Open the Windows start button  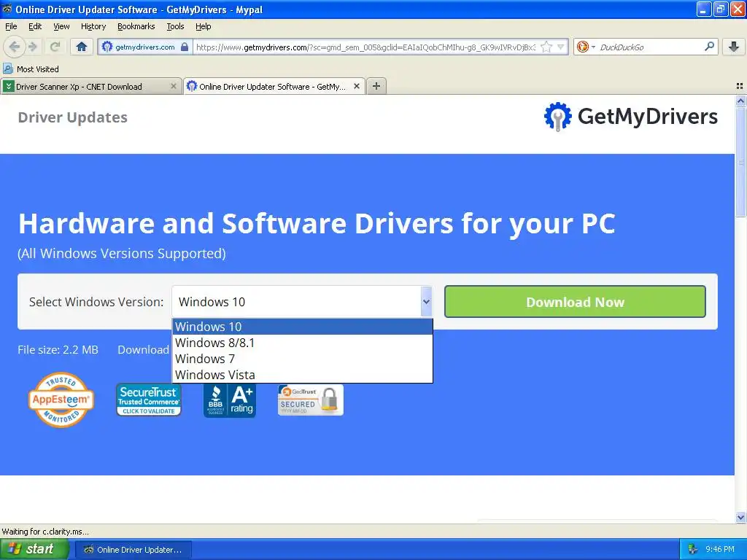34,549
